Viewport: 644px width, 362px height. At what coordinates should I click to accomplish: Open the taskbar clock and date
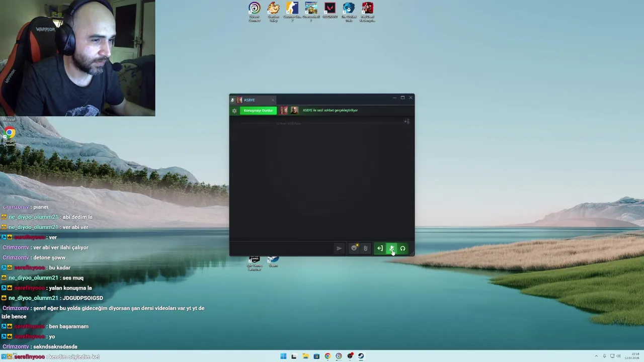[632, 356]
